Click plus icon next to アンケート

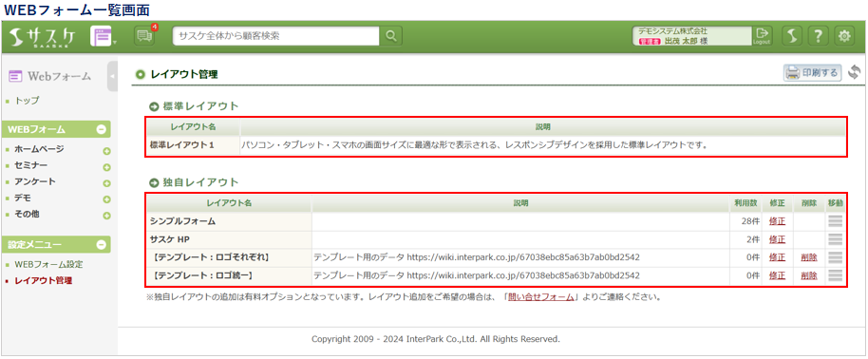tap(107, 183)
